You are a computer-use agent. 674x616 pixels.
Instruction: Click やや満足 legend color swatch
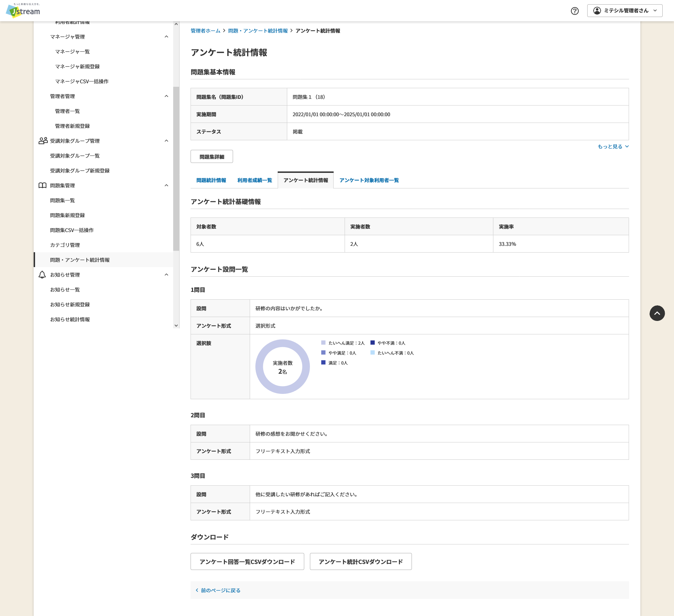pyautogui.click(x=323, y=352)
